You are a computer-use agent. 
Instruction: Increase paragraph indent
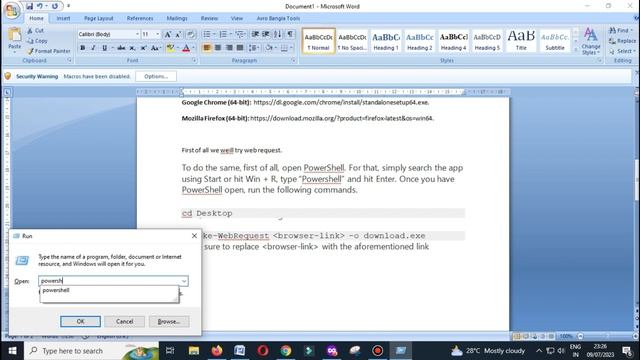[x=266, y=34]
